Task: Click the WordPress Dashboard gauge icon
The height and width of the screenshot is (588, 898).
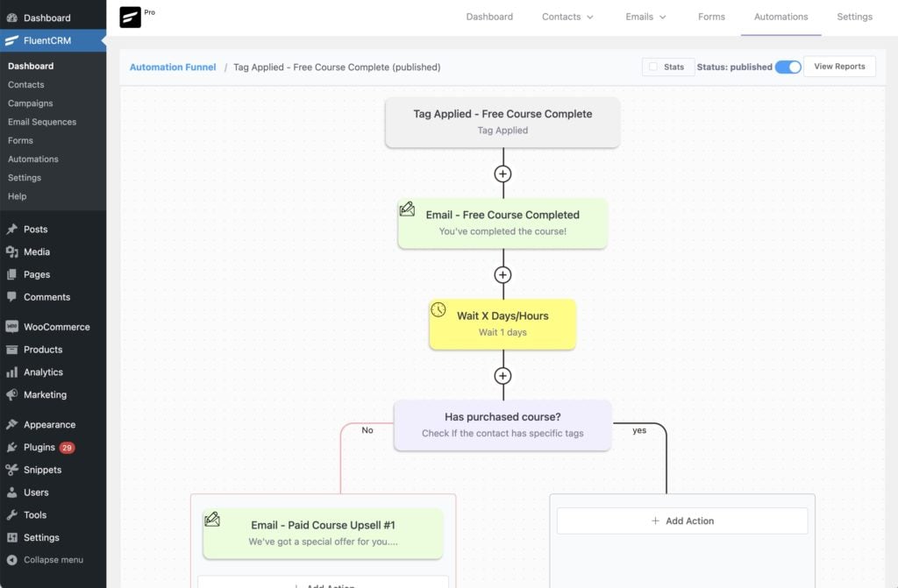Action: (11, 18)
